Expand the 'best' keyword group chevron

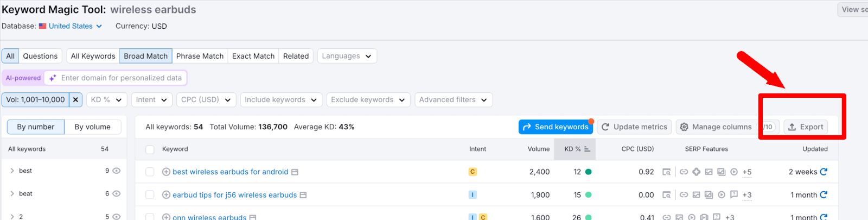[12, 171]
